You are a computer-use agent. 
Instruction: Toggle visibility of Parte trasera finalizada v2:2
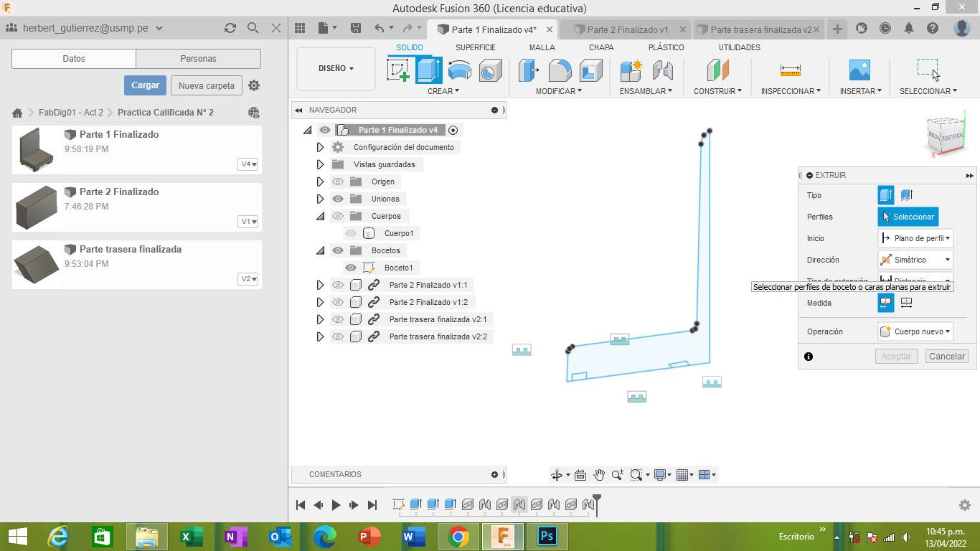pyautogui.click(x=338, y=336)
